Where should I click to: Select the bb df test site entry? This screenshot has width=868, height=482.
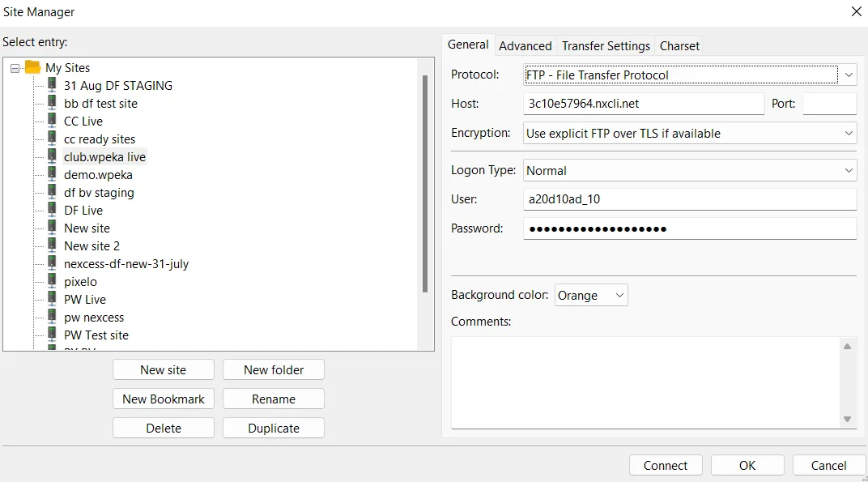tap(100, 103)
